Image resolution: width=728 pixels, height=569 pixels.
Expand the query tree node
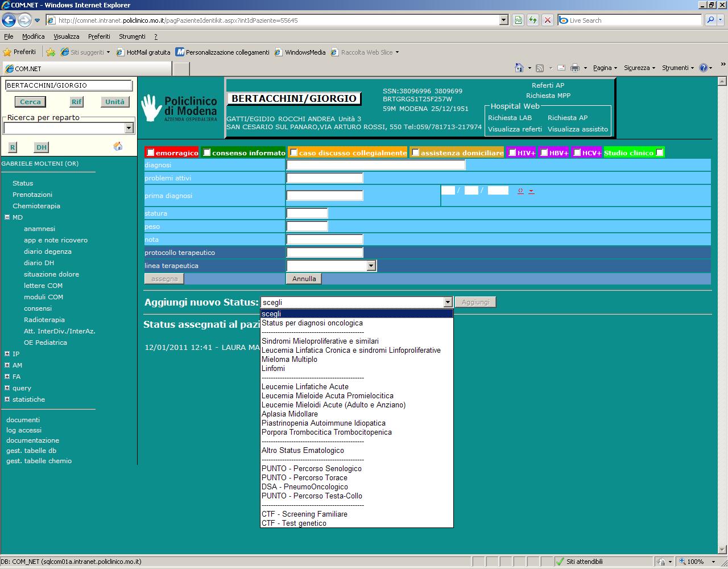7,387
